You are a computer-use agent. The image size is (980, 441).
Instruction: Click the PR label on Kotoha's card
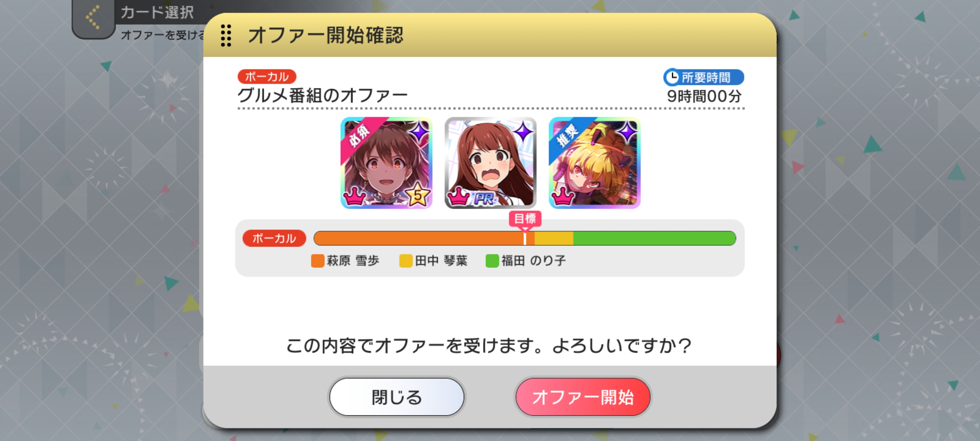(484, 198)
